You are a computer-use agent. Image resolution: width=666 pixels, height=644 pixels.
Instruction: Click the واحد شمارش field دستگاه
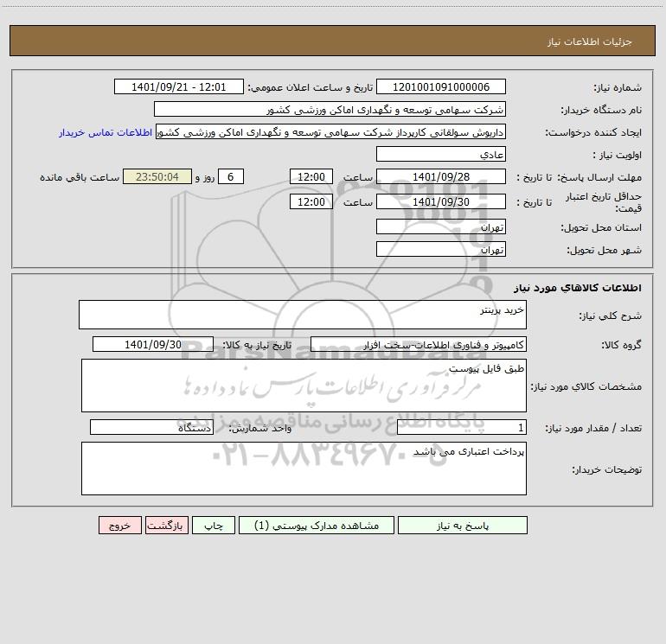pyautogui.click(x=151, y=428)
